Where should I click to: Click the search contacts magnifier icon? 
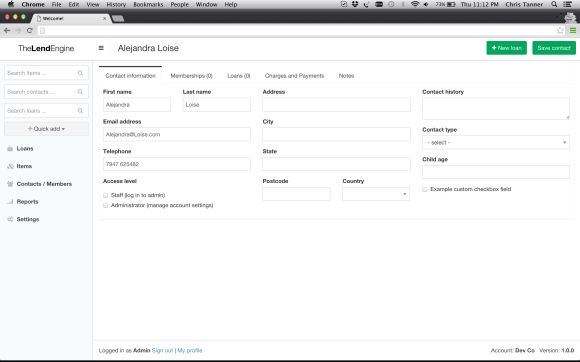[80, 92]
